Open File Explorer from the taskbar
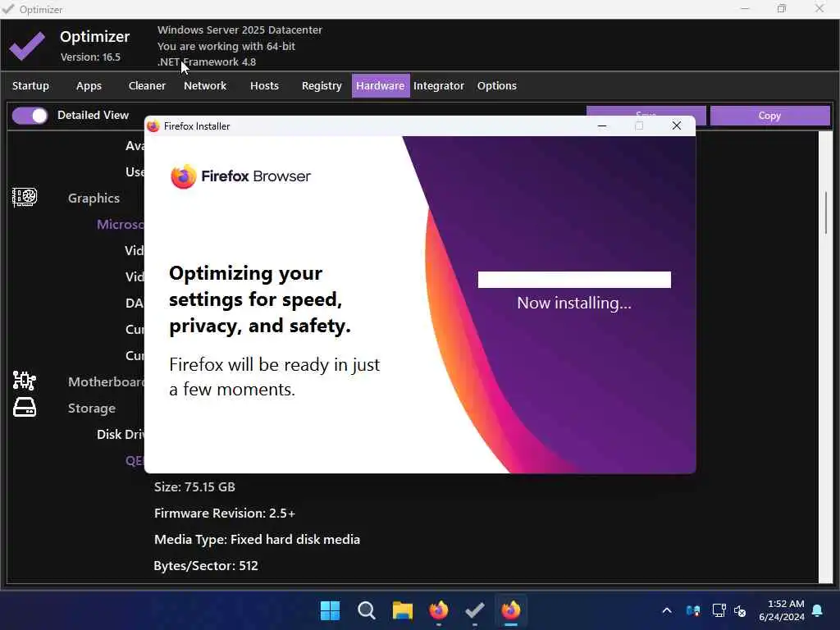The image size is (840, 630). coord(402,610)
